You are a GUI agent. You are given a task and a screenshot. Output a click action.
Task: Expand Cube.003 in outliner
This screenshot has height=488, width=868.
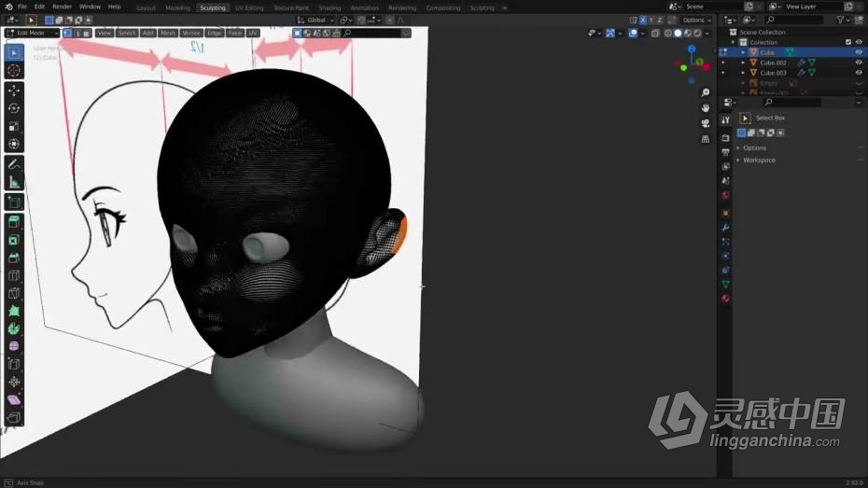click(743, 73)
